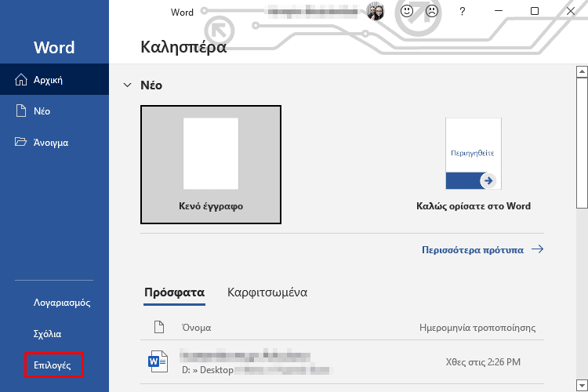This screenshot has width=588, height=392.
Task: Go to Λογαριασμός in the sidebar
Action: (x=62, y=303)
